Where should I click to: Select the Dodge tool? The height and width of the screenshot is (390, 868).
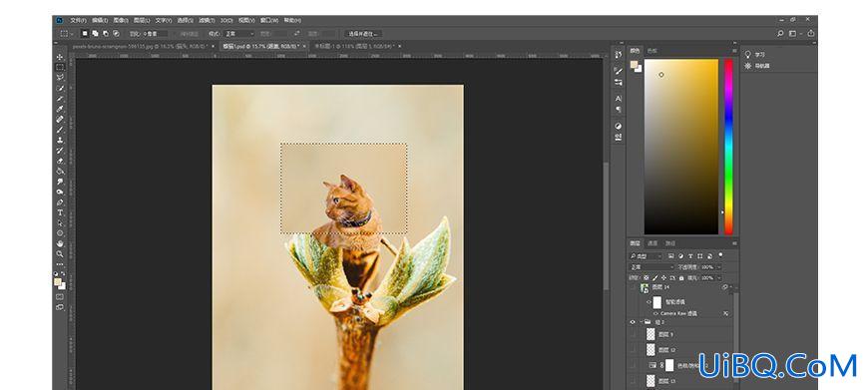click(x=60, y=192)
